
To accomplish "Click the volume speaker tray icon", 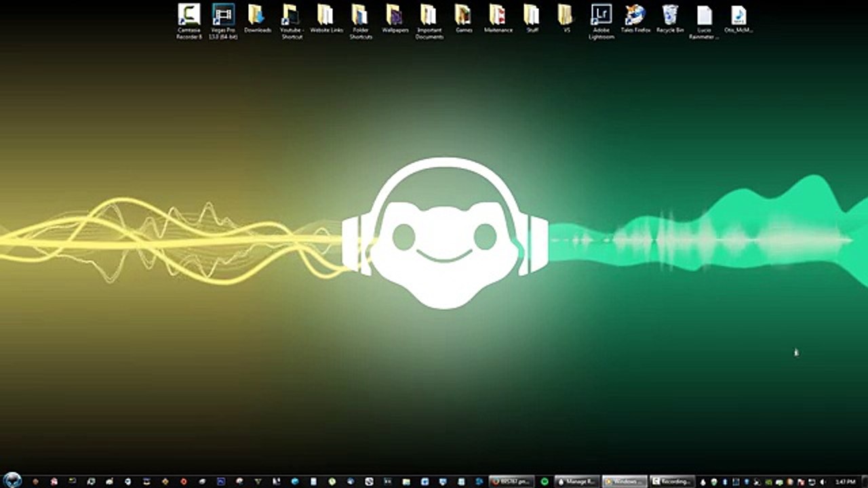I will pos(822,481).
